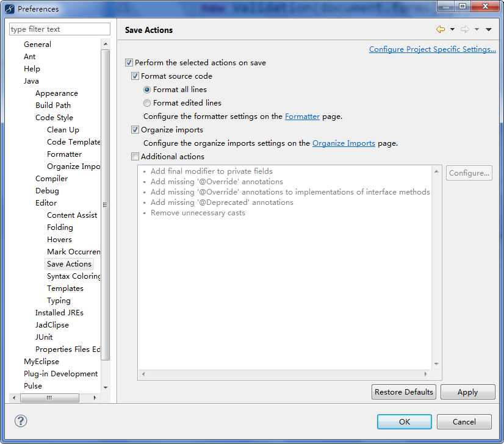Viewport: 504px width, 444px height.
Task: Open Content Assist preferences
Action: click(x=72, y=215)
